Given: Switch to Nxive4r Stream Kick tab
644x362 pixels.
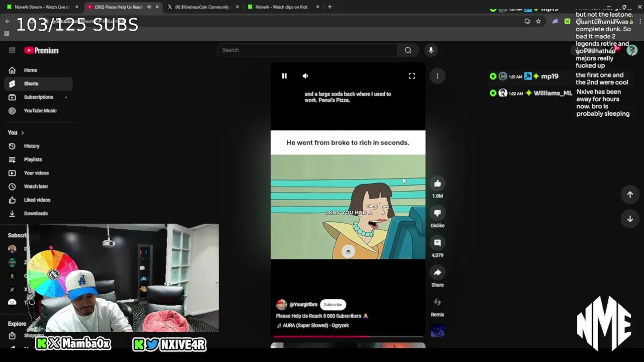Looking at the screenshot, I should tap(42, 7).
